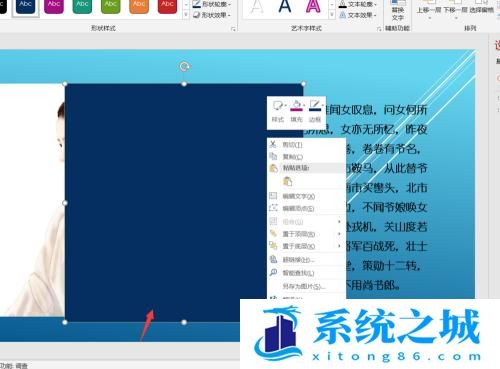Apply the orange Abc shape style
Viewport: 500px width, 369px height.
pos(139,6)
